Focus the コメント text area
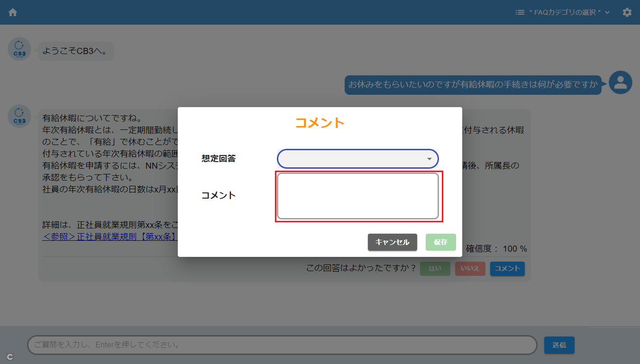The width and height of the screenshot is (640, 364). 358,196
